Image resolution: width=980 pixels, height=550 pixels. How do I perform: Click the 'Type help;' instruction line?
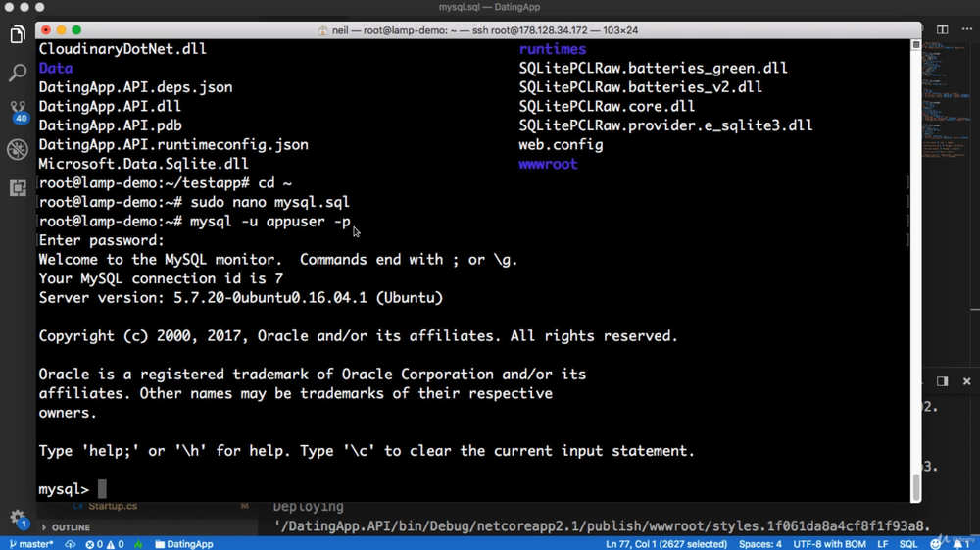[x=367, y=451]
